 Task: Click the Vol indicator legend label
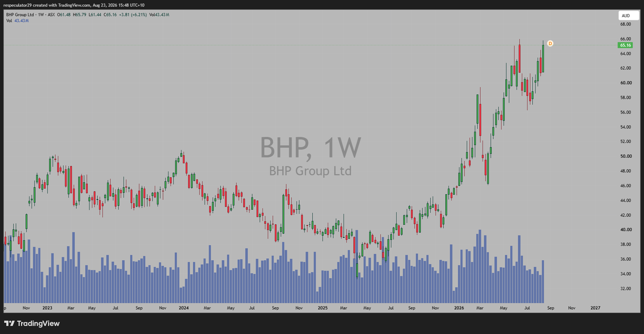[9, 21]
